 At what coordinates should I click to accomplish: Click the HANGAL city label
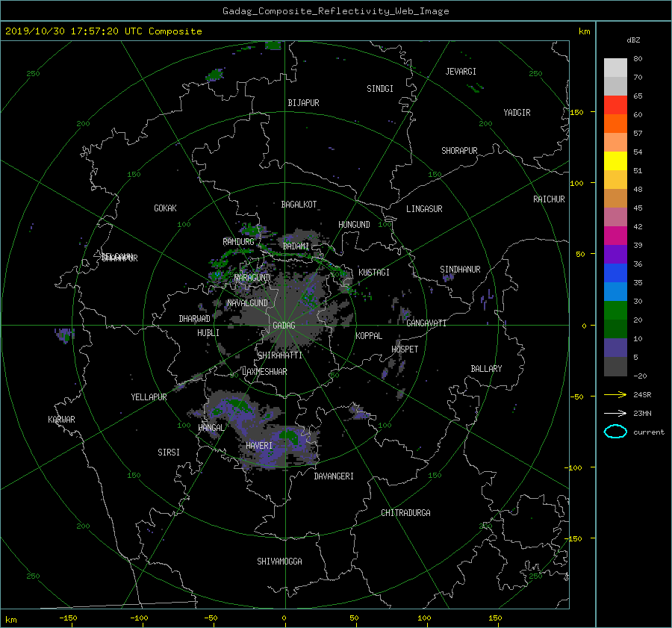click(211, 428)
